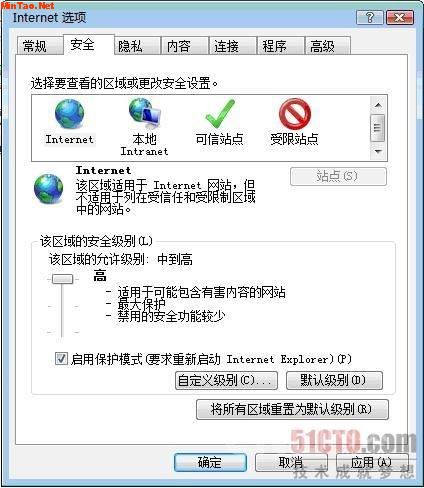Image resolution: width=424 pixels, height=488 pixels.
Task: Click the security level slider handle
Action: (x=62, y=279)
